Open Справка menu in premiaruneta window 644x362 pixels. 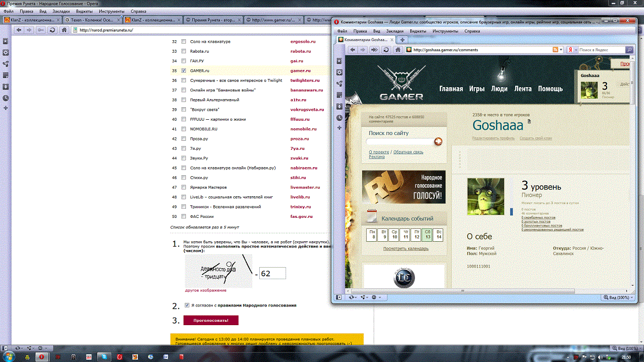[x=138, y=11]
